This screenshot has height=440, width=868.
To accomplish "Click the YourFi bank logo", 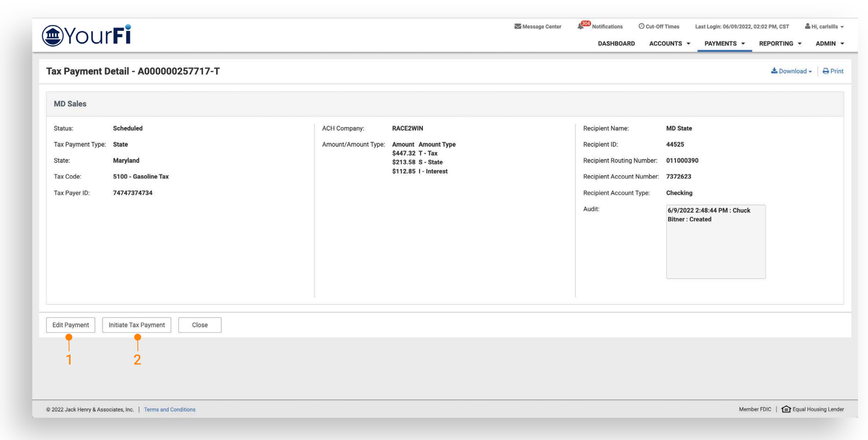I will pos(86,35).
